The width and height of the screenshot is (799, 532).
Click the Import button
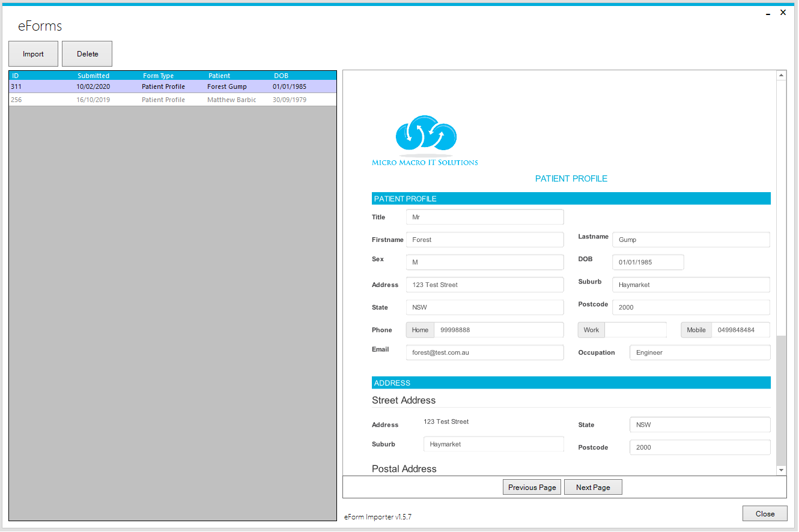pyautogui.click(x=33, y=54)
